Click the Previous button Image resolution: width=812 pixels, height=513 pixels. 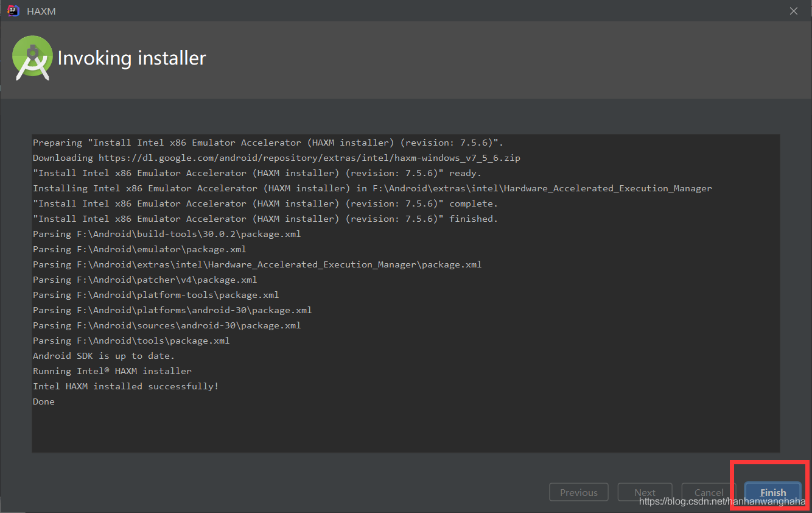pyautogui.click(x=578, y=492)
